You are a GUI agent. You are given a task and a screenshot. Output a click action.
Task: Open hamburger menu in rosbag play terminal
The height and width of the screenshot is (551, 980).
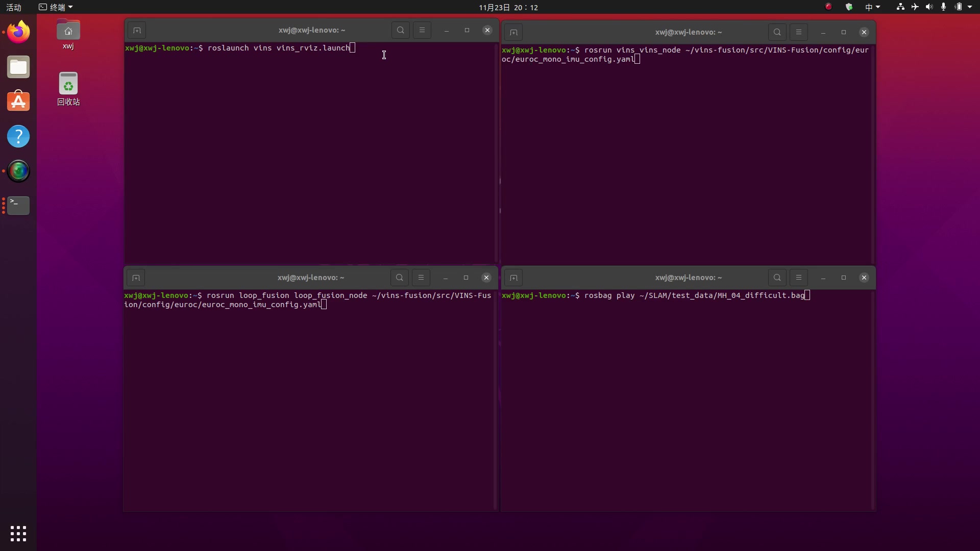click(x=799, y=278)
